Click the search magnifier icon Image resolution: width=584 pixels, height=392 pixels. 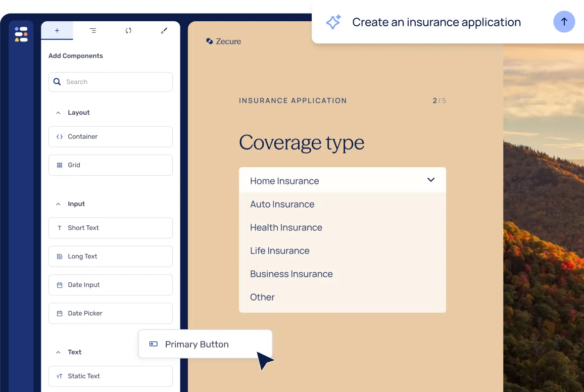click(x=57, y=82)
